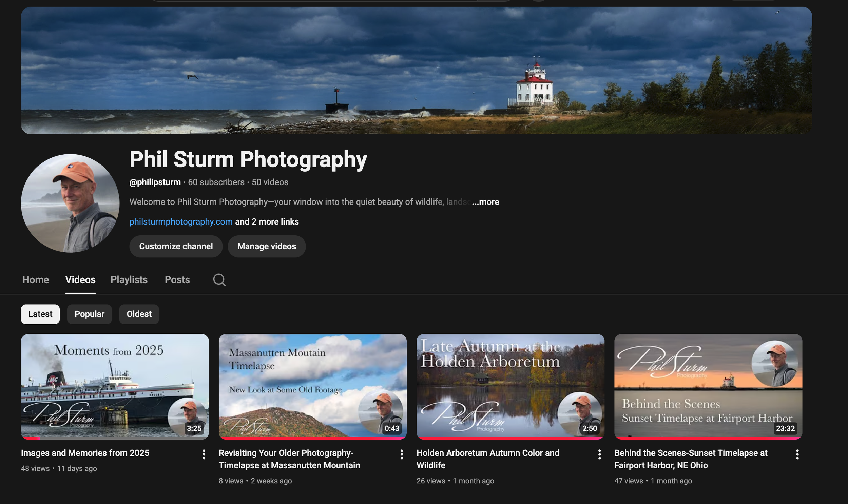This screenshot has width=848, height=504.
Task: Open philsturmphotography.com link
Action: click(181, 221)
